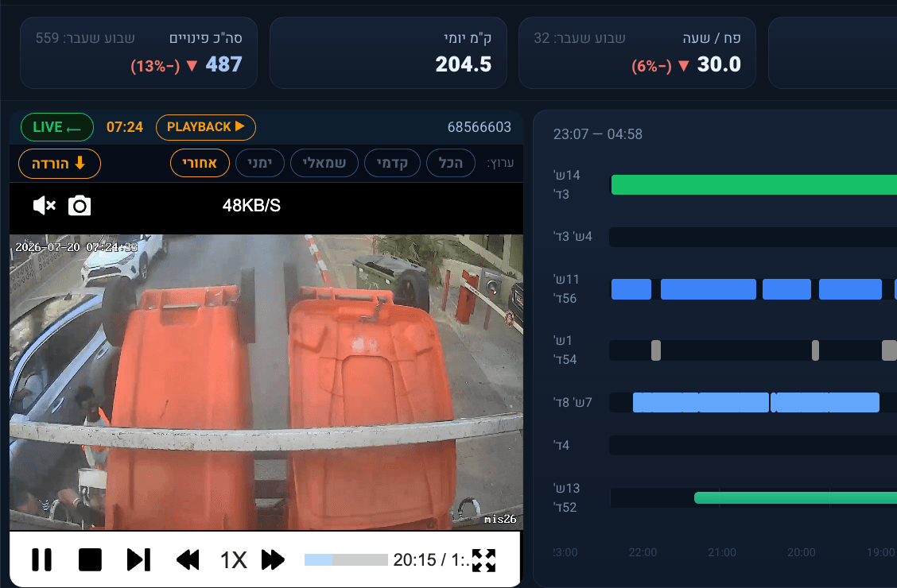This screenshot has height=588, width=897.
Task: Click the vehicle ID 68566603
Action: tap(480, 127)
